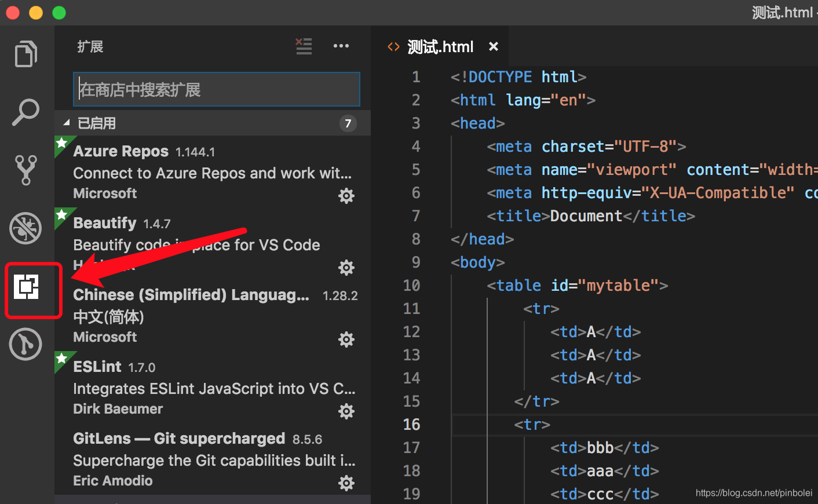Open the extensions panel more actions menu
Image resolution: width=818 pixels, height=504 pixels.
341,46
